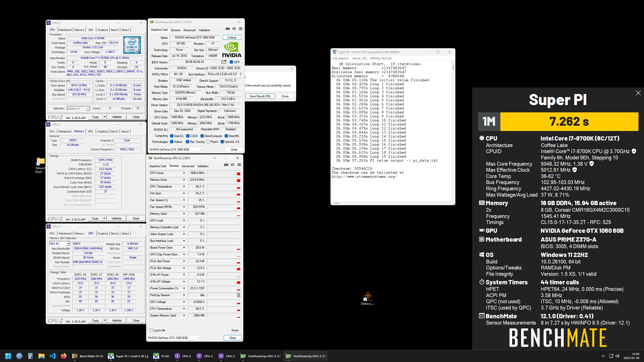Image resolution: width=644 pixels, height=362 pixels.
Task: Open GPU selector dropdown in GPU-Z Graphics Card window
Action: (x=176, y=150)
